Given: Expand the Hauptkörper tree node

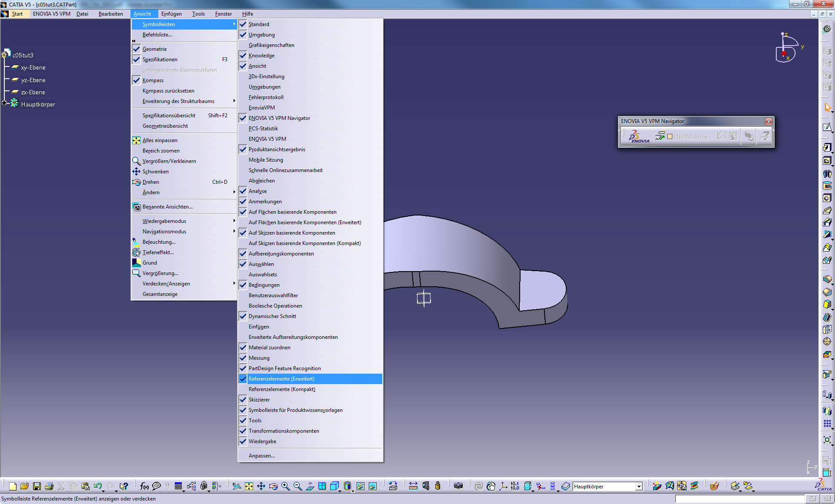Looking at the screenshot, I should 5,103.
